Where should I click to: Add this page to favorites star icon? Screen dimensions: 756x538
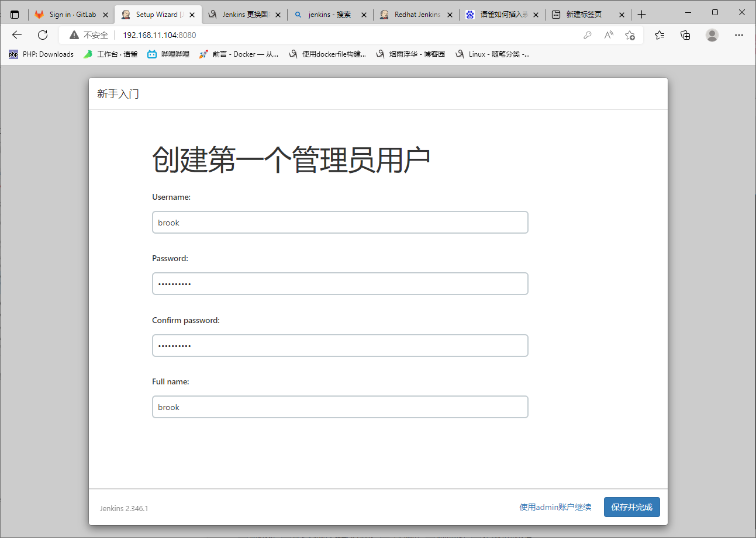(630, 35)
